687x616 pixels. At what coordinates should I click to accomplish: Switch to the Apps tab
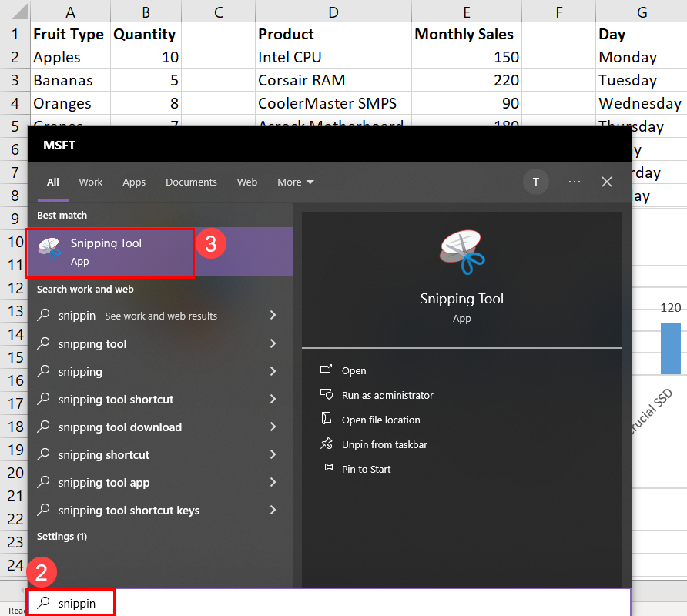pyautogui.click(x=134, y=182)
